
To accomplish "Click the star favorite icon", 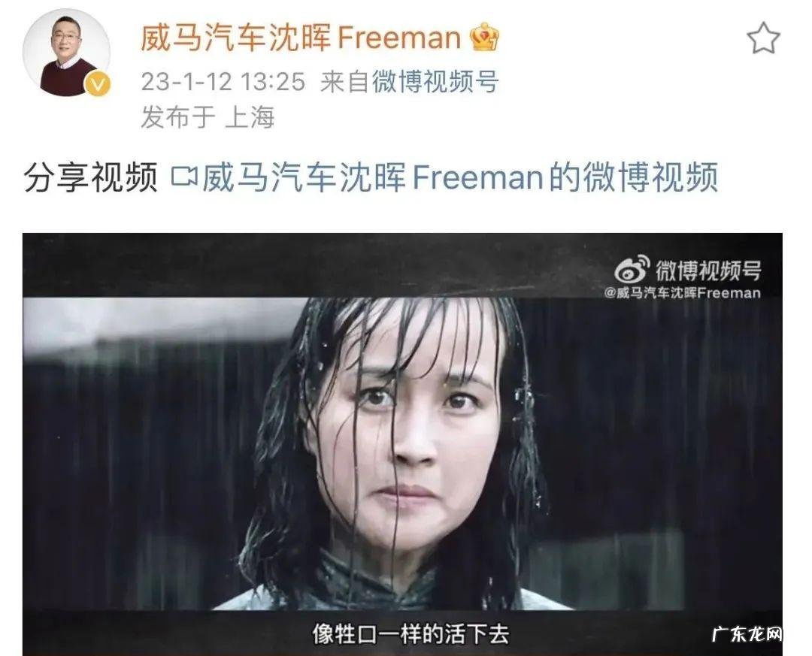I will tap(763, 38).
